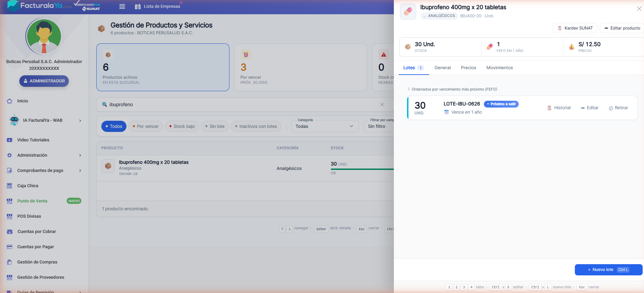
Task: Click the Nuevo lote button
Action: coord(608,270)
